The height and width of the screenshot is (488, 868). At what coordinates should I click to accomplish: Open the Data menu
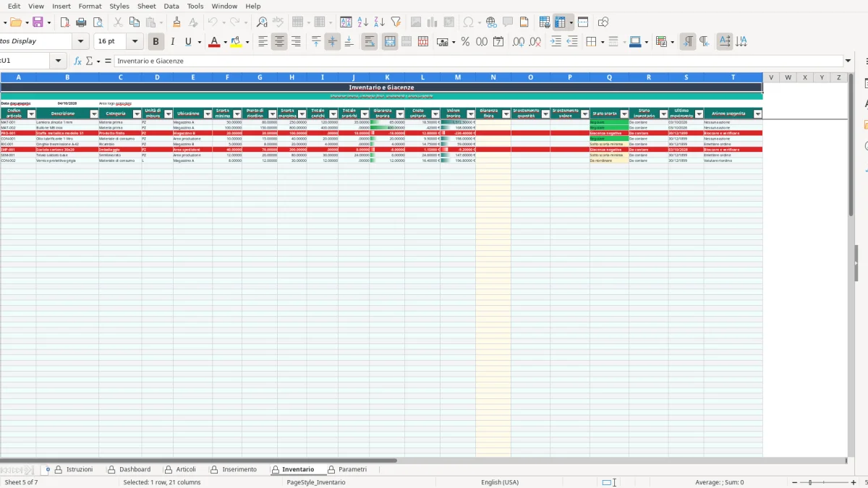pos(171,6)
